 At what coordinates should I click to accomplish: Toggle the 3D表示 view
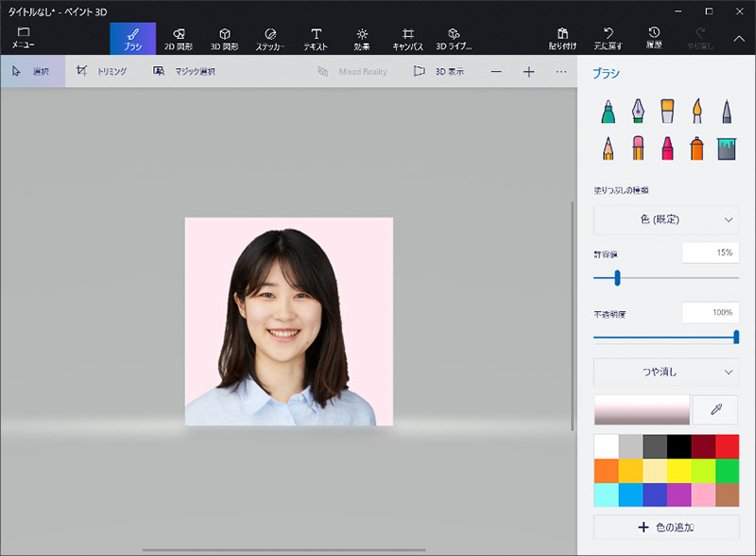tap(439, 71)
